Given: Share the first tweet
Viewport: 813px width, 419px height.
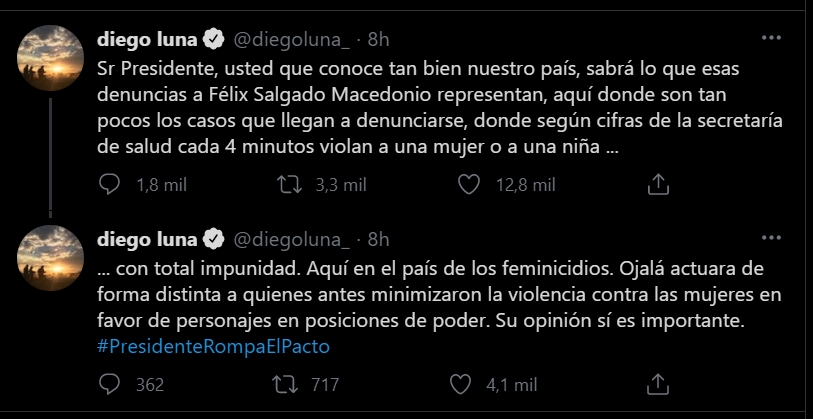Looking at the screenshot, I should pyautogui.click(x=658, y=184).
